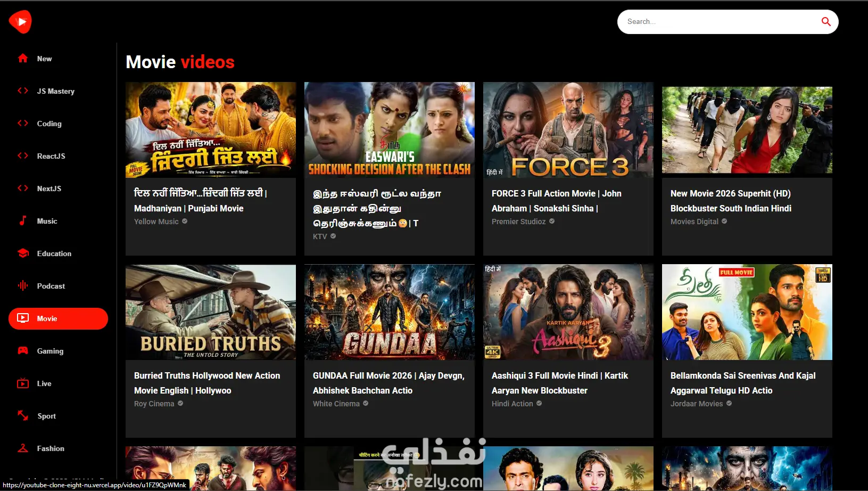The width and height of the screenshot is (868, 491).
Task: Click verified badge next to Movies Digital
Action: pos(724,221)
